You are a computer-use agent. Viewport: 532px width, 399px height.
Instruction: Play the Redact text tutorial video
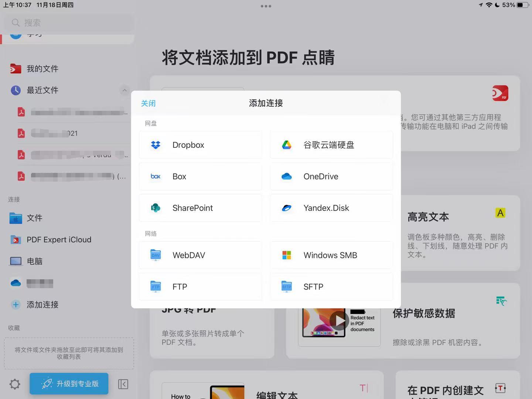pos(340,321)
